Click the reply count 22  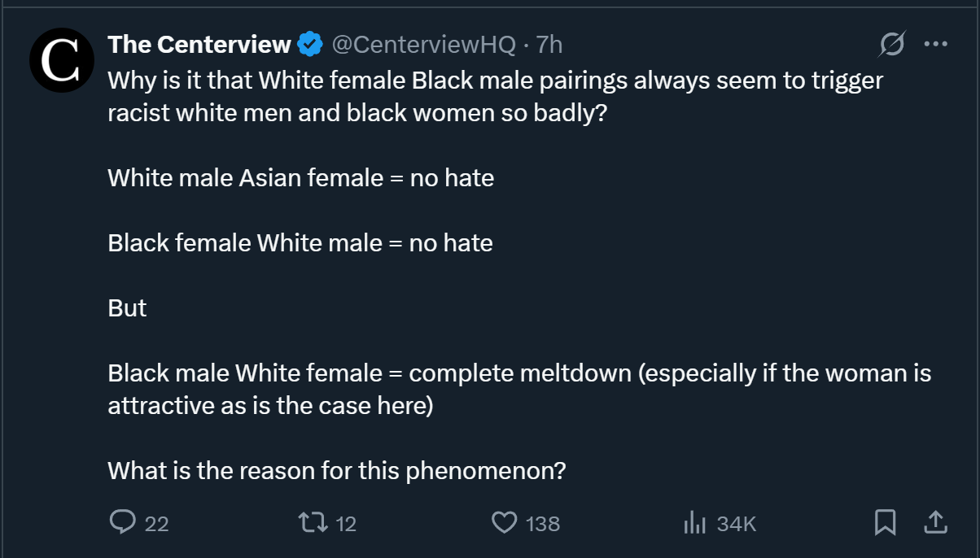[156, 524]
